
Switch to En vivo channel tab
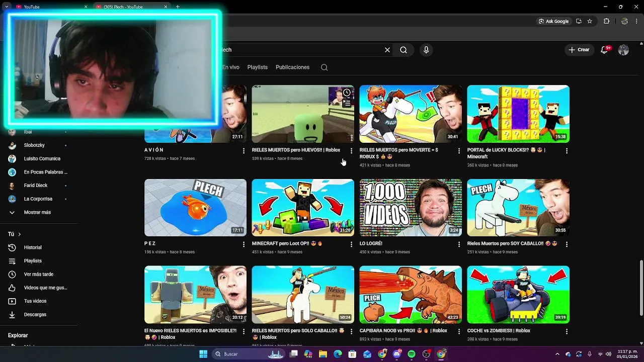231,67
